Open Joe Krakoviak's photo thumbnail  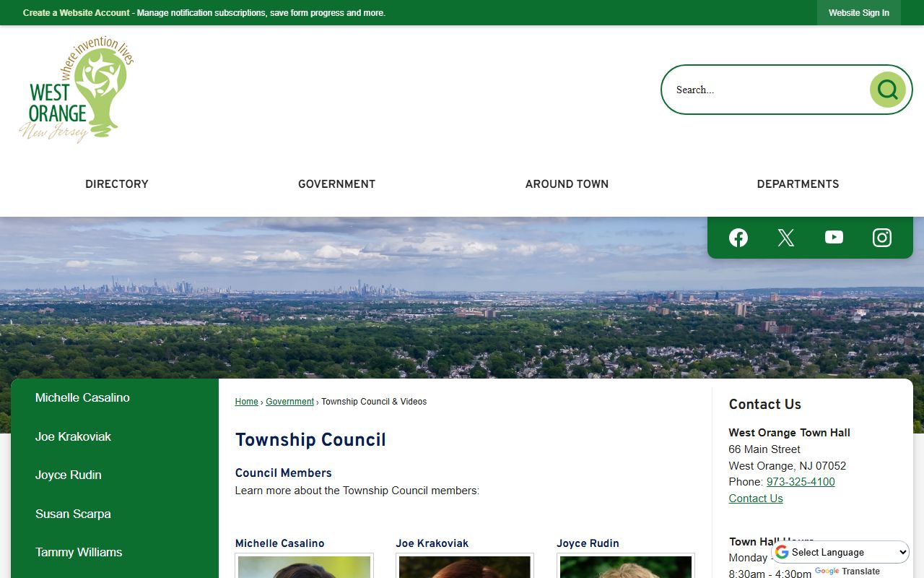(x=465, y=566)
